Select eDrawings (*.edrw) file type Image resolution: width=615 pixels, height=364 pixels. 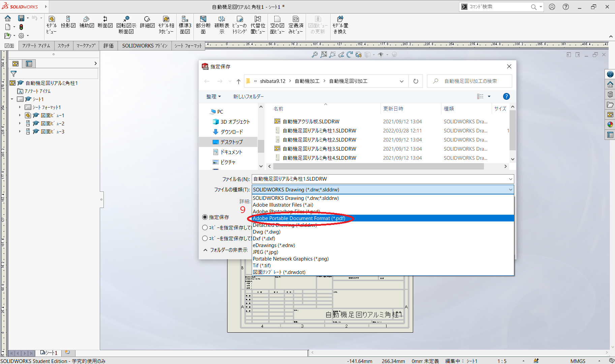pos(383,245)
